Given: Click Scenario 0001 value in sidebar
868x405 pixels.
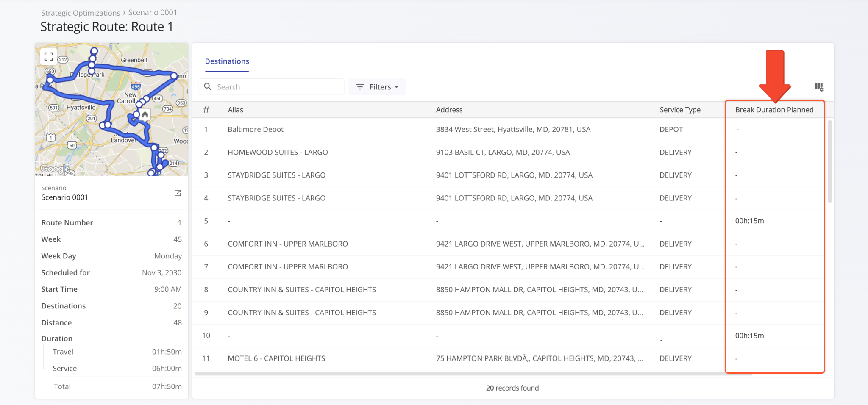Looking at the screenshot, I should coord(64,197).
